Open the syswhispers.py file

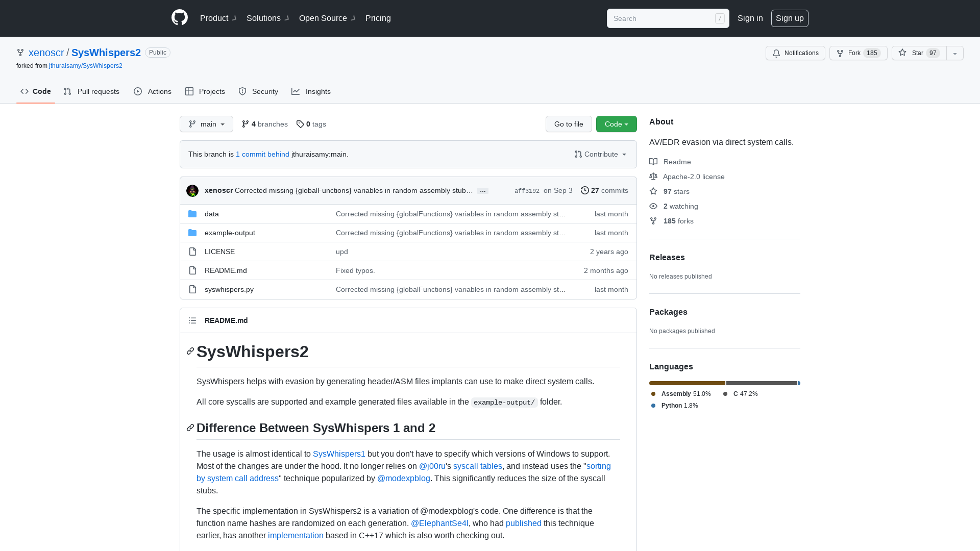tap(229, 289)
